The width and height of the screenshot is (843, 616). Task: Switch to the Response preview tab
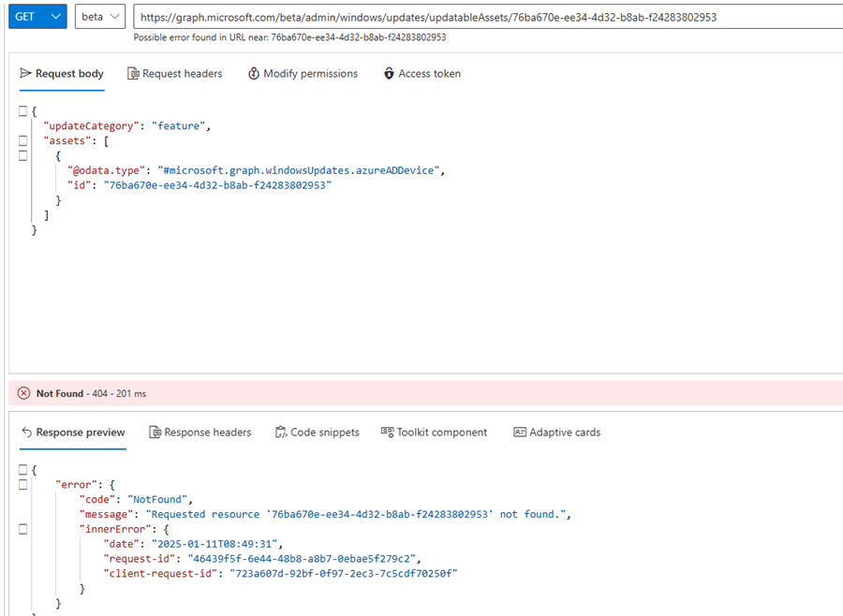[x=73, y=433]
